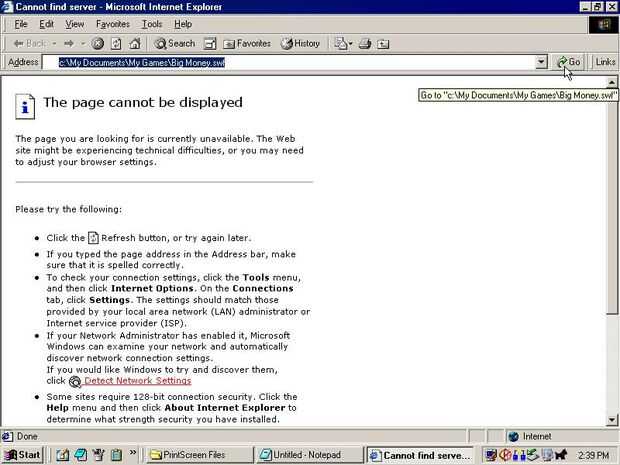This screenshot has width=620, height=465.
Task: Click the fourth Quick Launch icon
Action: pos(116,455)
